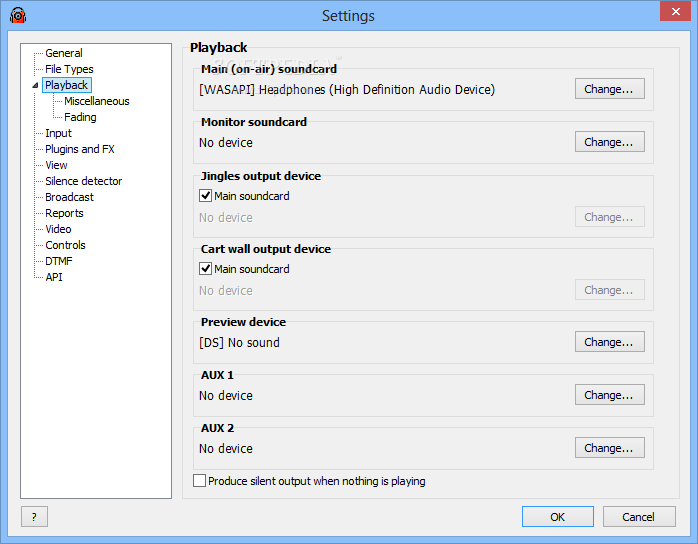Close the Settings dialog with the X
The image size is (698, 544).
[675, 11]
